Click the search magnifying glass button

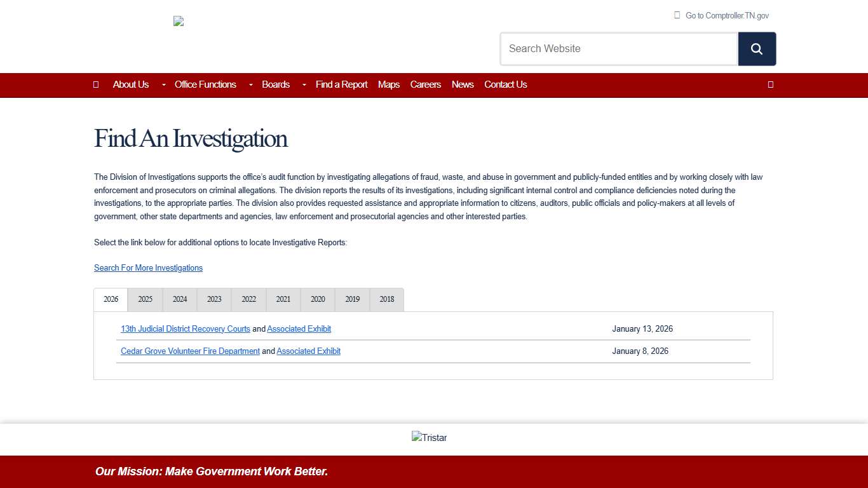(757, 49)
